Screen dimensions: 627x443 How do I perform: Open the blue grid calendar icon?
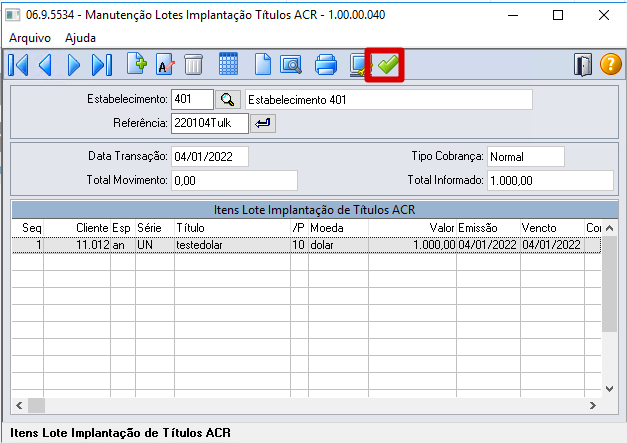click(228, 64)
